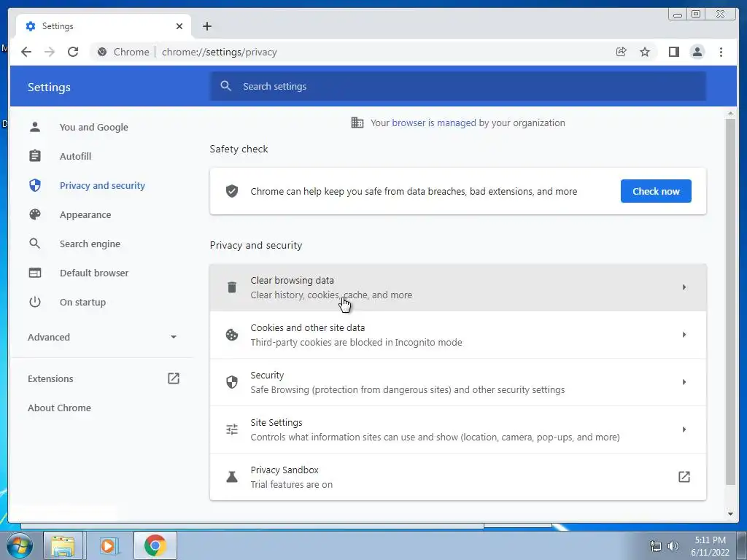Viewport: 747px width, 560px height.
Task: Open the Chrome three-dot menu
Action: point(721,52)
